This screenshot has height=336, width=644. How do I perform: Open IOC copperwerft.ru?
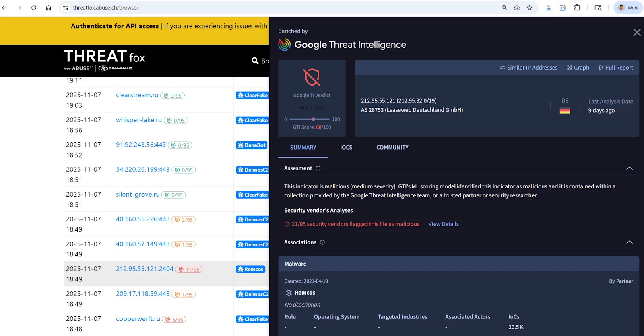point(138,319)
